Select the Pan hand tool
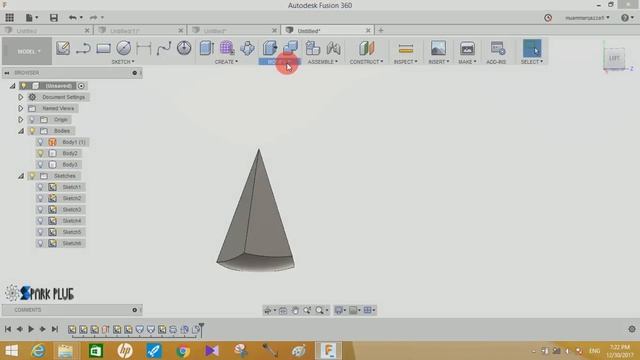 [x=295, y=311]
